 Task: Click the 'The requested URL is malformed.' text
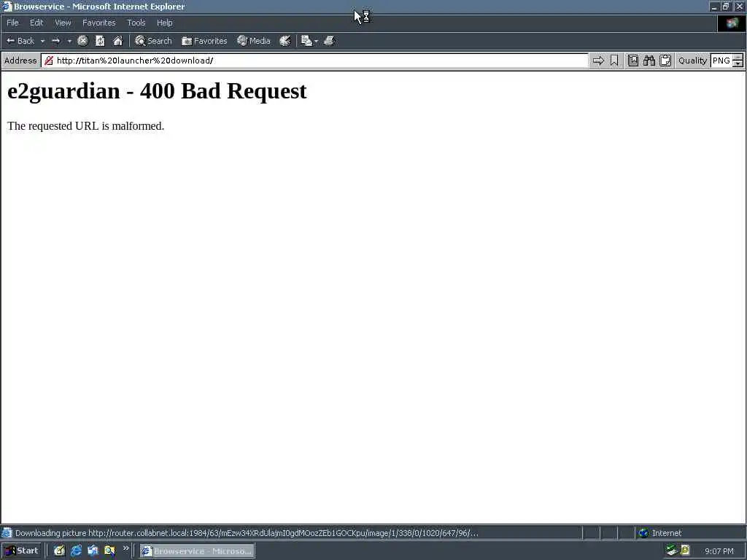(86, 125)
